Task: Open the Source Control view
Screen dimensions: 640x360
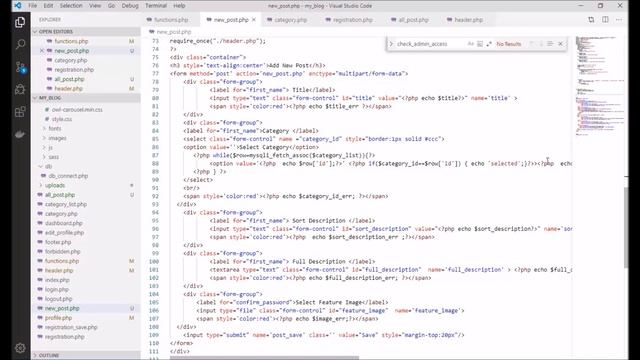Action: 20,67
